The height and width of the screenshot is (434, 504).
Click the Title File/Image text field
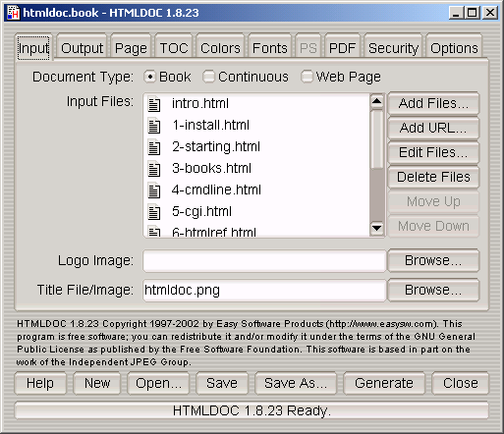pos(264,290)
